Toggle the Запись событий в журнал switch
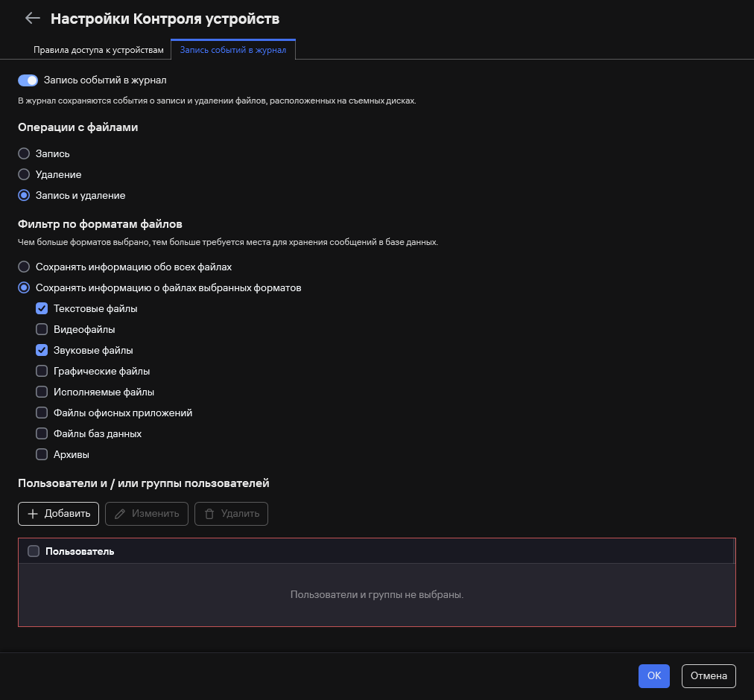 [28, 80]
